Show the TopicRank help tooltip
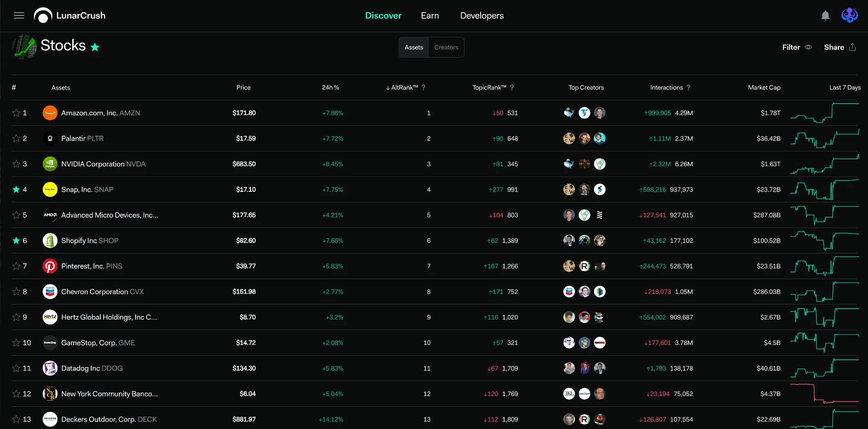 512,88
